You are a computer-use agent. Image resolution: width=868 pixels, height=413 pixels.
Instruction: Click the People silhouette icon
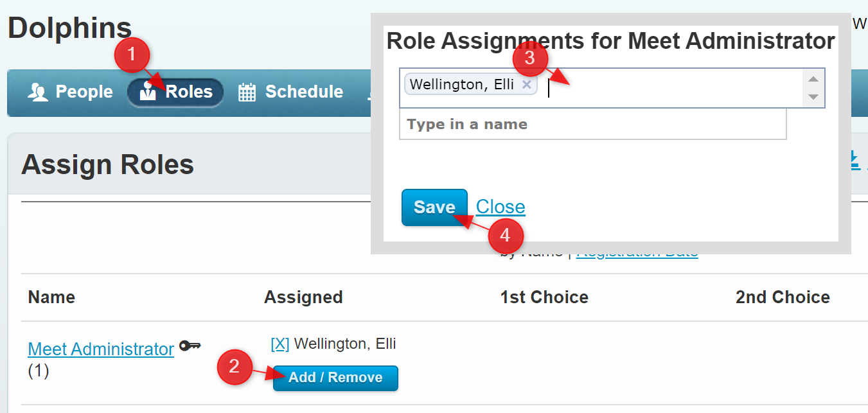coord(38,92)
